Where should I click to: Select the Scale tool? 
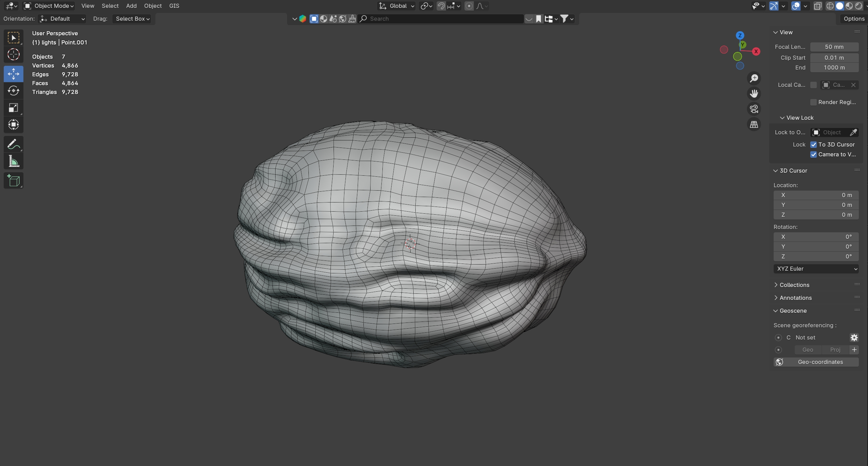click(x=14, y=108)
